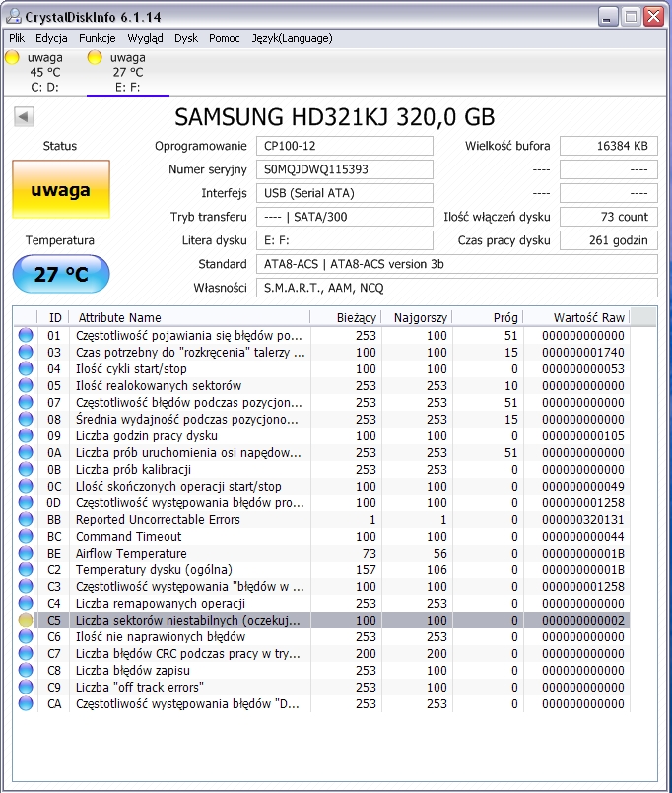This screenshot has height=793, width=672.
Task: Go to previous disk with left arrow
Action: [x=24, y=117]
